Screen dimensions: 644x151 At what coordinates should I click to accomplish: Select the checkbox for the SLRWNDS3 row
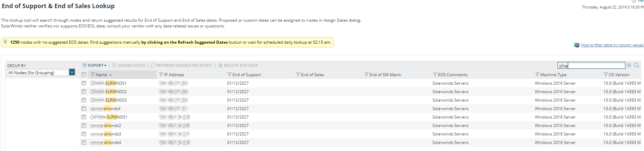tap(84, 100)
